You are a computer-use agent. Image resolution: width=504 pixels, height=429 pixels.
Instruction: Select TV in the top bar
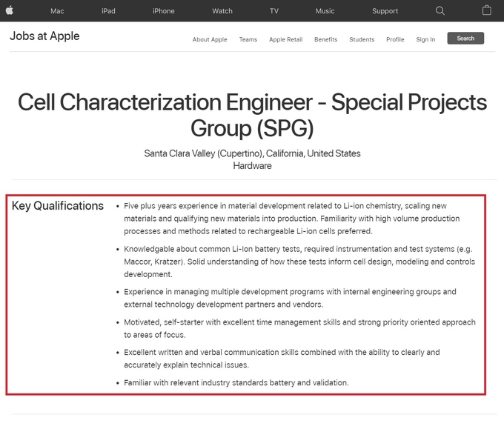coord(274,11)
